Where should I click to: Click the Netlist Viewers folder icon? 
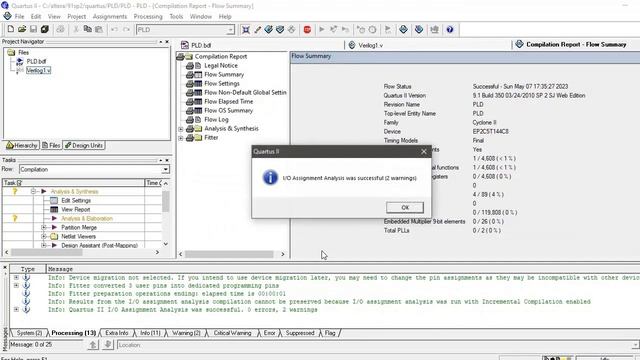pyautogui.click(x=54, y=236)
